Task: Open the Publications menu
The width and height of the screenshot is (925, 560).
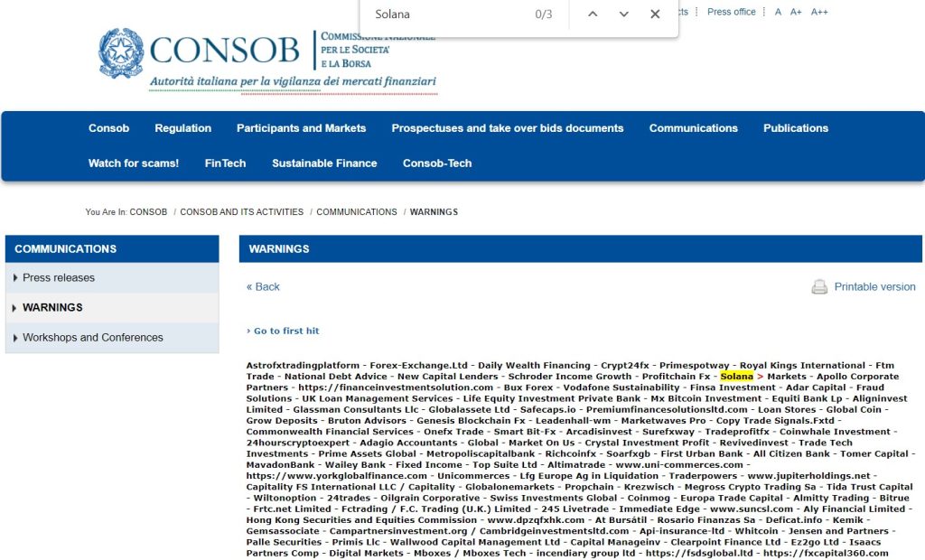Action: [x=796, y=128]
